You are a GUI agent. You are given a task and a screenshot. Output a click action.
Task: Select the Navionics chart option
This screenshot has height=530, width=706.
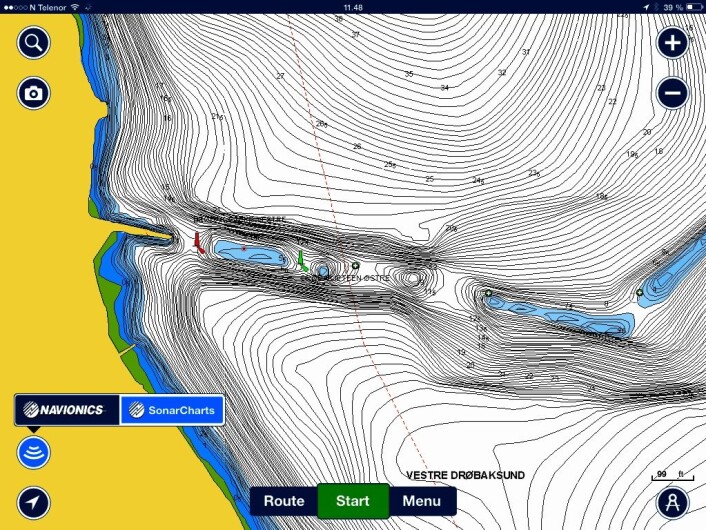67,410
